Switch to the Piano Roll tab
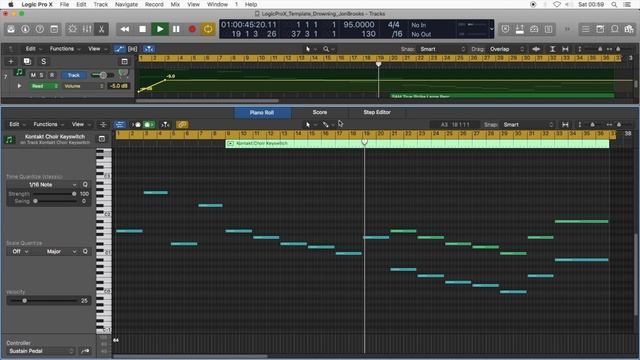Viewport: 640px width, 360px height. [x=262, y=112]
